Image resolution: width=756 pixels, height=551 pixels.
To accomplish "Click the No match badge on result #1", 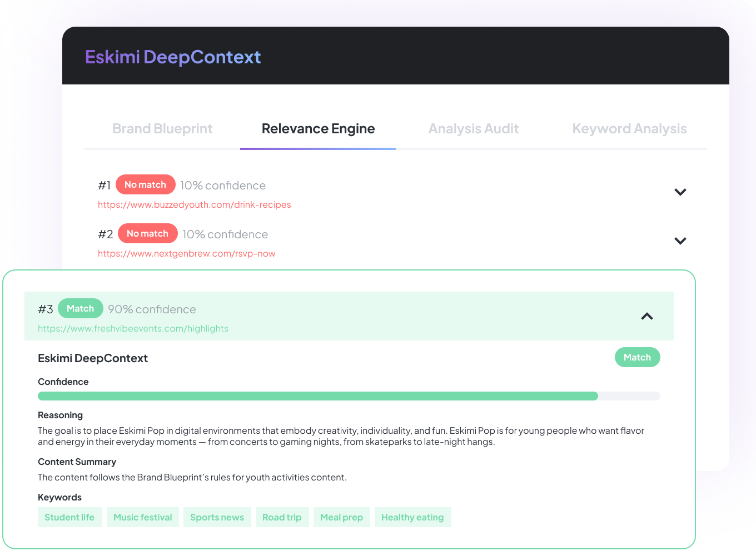I will point(146,184).
